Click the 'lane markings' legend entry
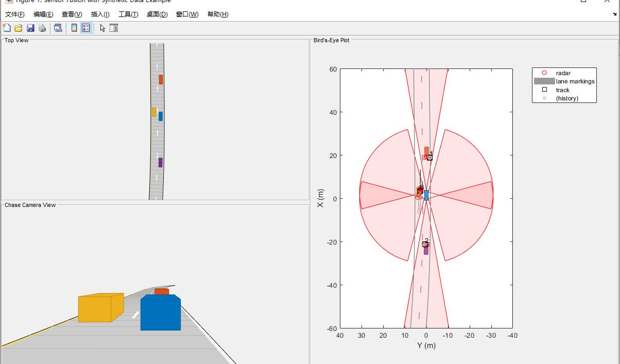620x364 pixels. pos(575,81)
